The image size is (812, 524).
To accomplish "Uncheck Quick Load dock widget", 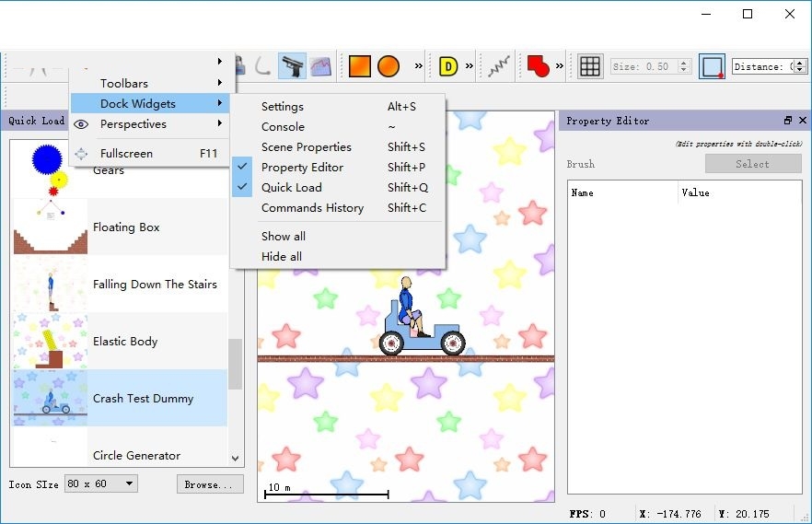I will pos(291,188).
